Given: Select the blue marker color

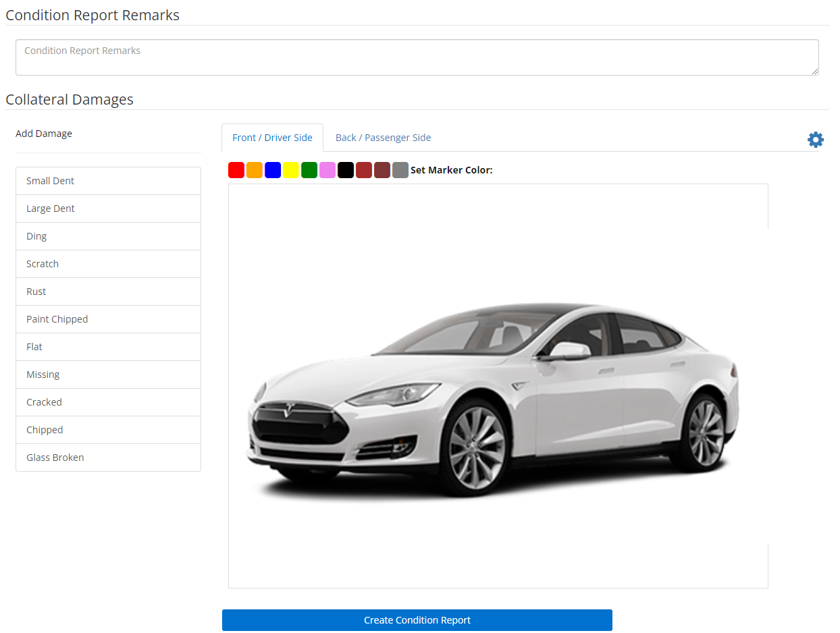Looking at the screenshot, I should click(273, 170).
